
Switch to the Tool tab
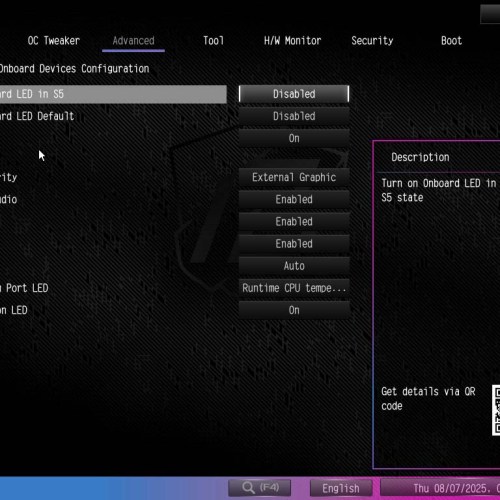[213, 41]
